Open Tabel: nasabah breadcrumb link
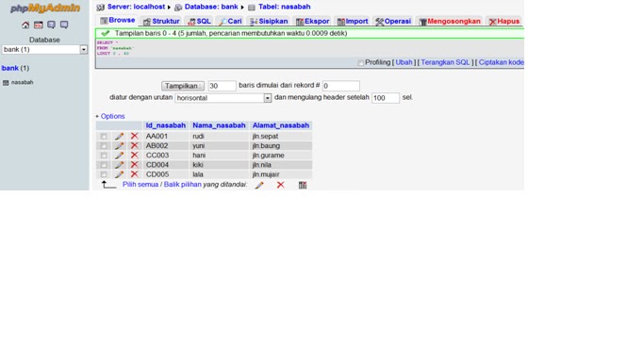Screen dimensions: 644x362 (284, 7)
